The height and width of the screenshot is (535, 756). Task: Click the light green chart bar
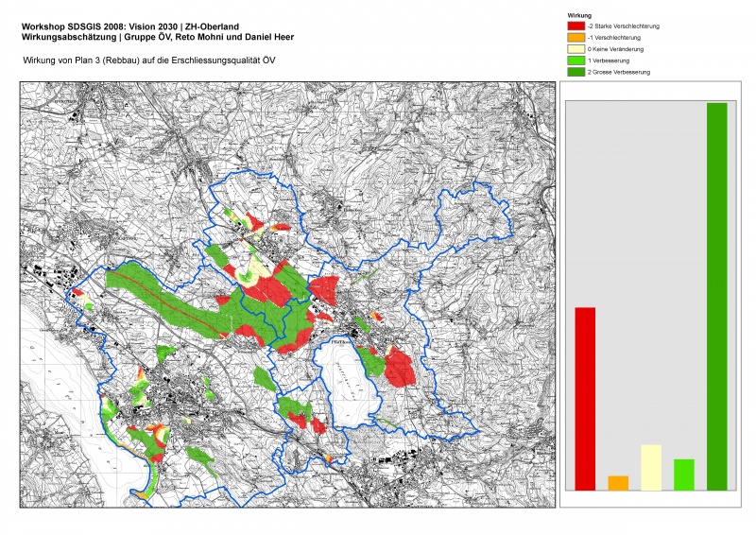tap(684, 475)
